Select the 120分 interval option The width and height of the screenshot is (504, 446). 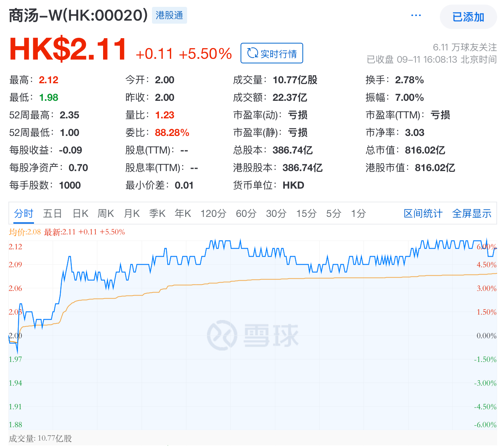tap(213, 214)
